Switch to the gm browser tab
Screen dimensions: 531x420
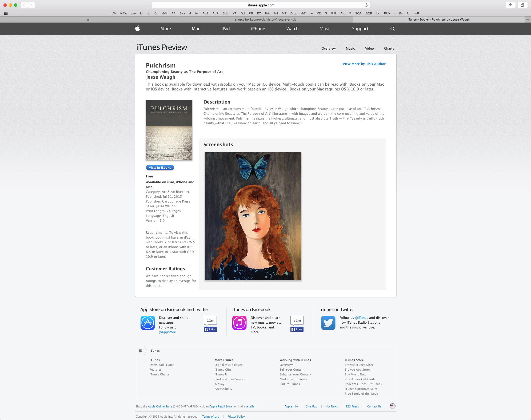[89, 19]
